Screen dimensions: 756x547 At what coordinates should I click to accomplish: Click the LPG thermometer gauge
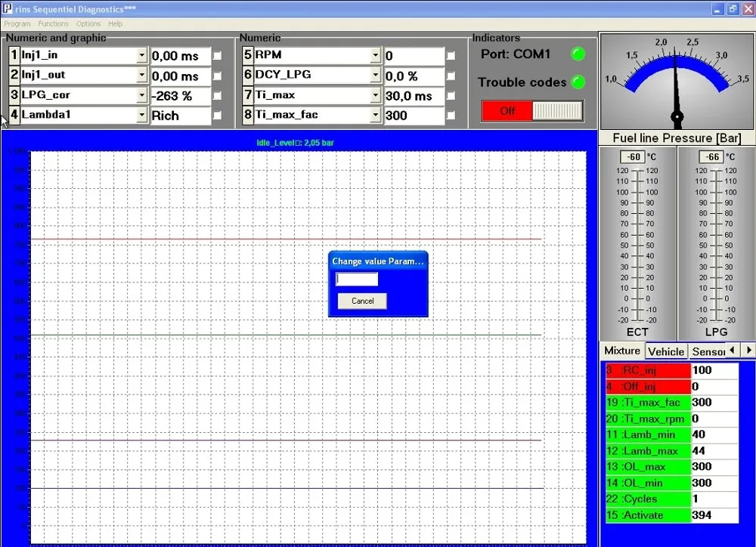(x=716, y=243)
